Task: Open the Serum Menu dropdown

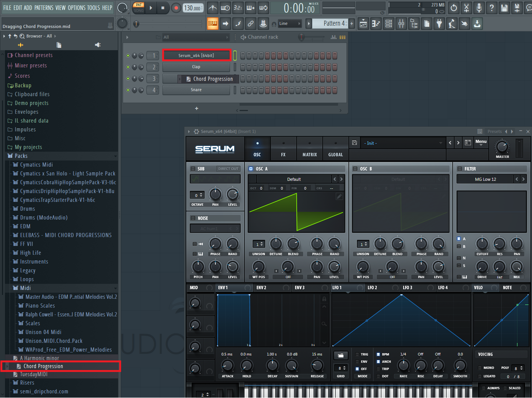Action: pos(481,143)
